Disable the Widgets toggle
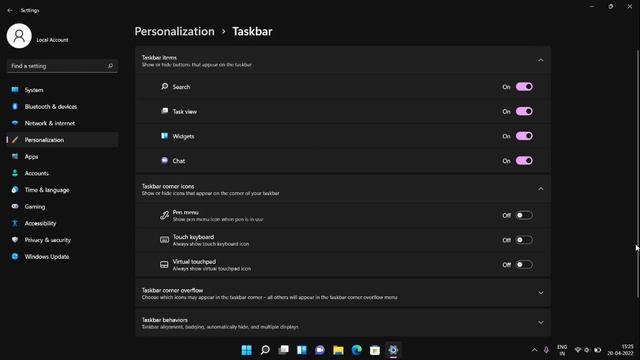640x360 pixels. 524,136
